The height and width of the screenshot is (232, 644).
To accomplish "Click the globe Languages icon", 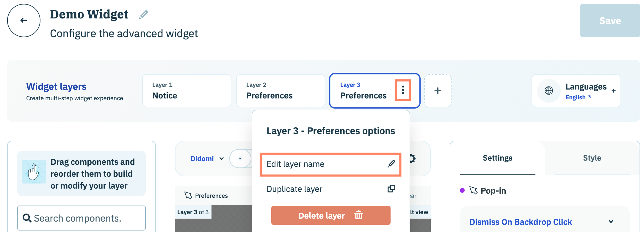I will [x=549, y=91].
